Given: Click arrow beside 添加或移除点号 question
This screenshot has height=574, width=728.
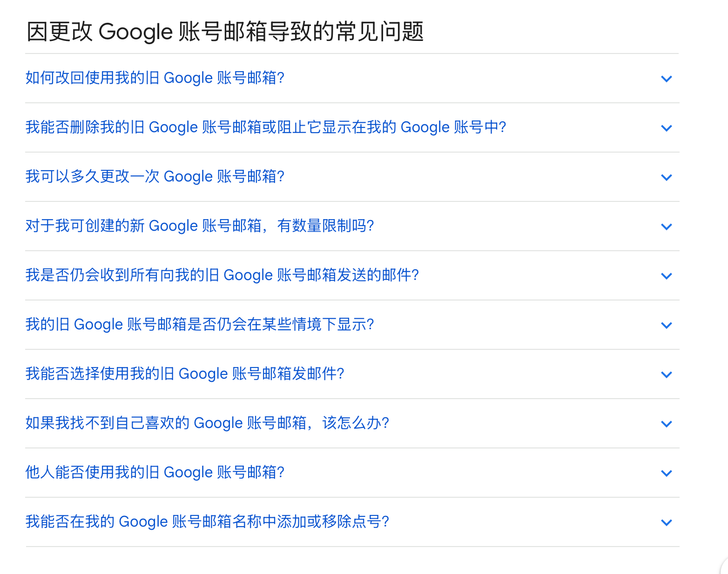Looking at the screenshot, I should tap(666, 522).
